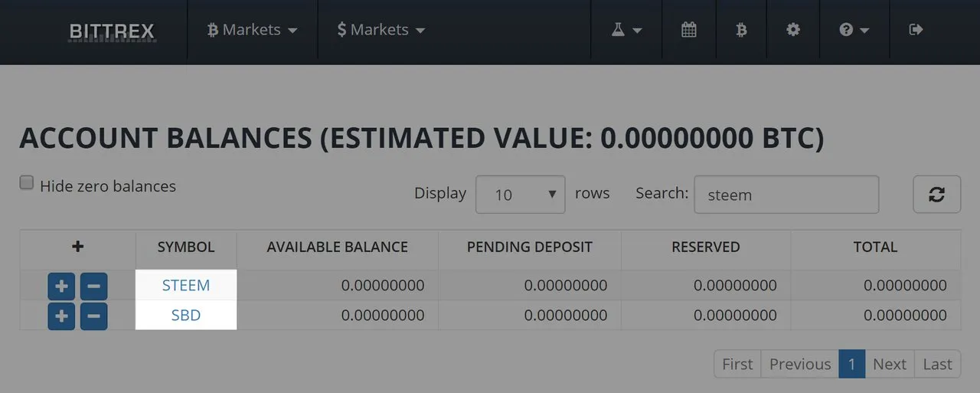980x393 pixels.
Task: Sort by AVAILABLE BALANCE column header
Action: tap(337, 247)
